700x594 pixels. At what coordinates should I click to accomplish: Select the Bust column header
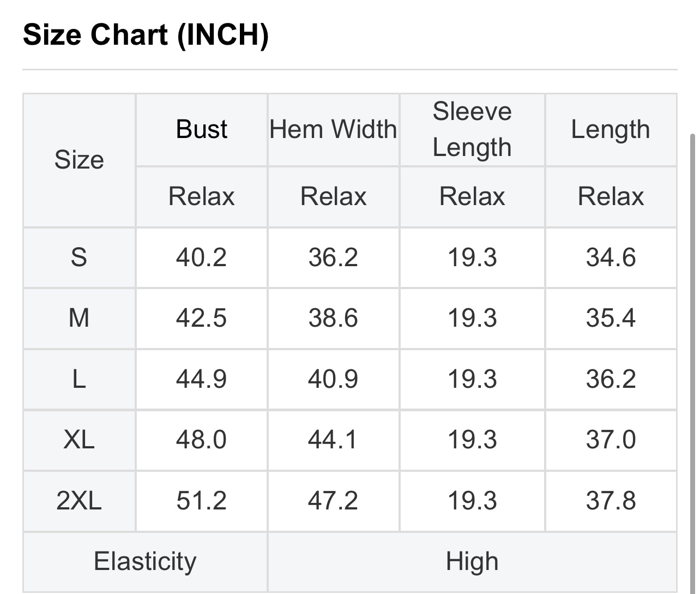coord(201,130)
